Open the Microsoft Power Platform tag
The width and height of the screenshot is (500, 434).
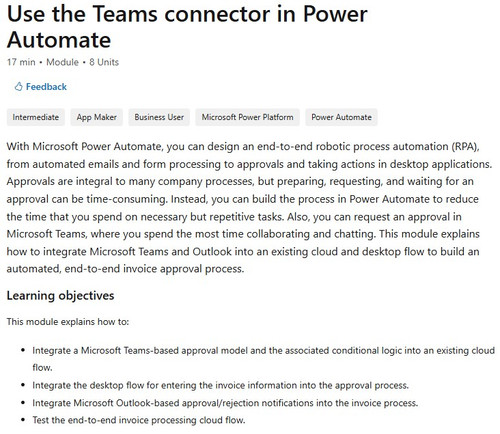pyautogui.click(x=247, y=117)
